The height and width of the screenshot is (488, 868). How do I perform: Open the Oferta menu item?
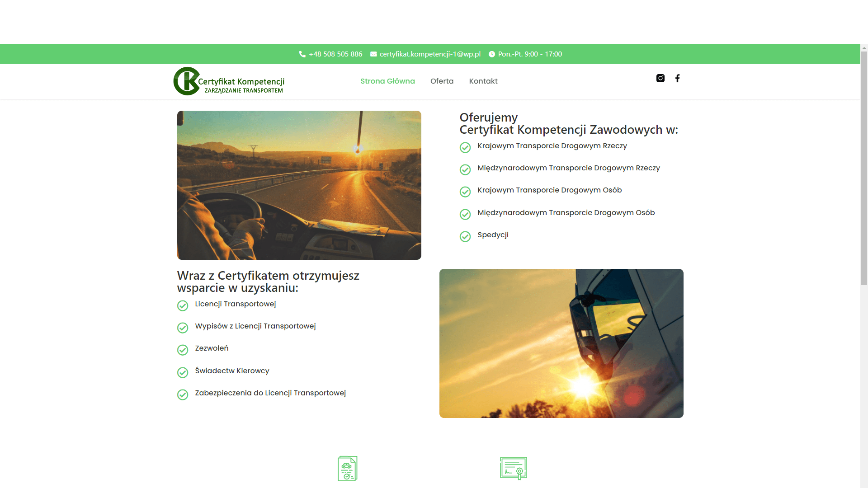(442, 81)
